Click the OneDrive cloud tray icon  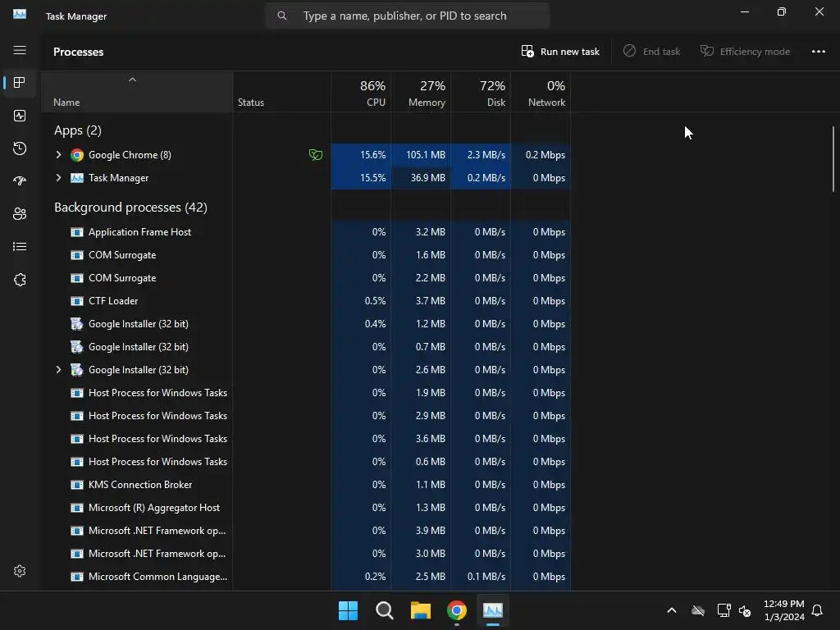697,610
